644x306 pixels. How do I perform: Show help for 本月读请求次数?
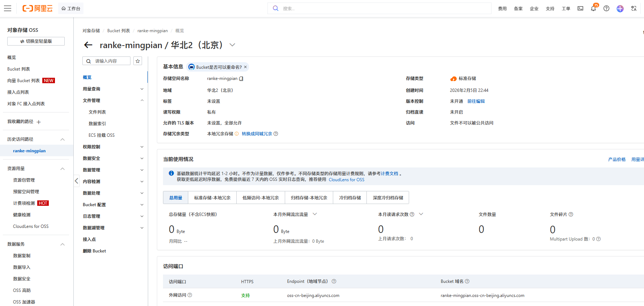click(x=412, y=214)
